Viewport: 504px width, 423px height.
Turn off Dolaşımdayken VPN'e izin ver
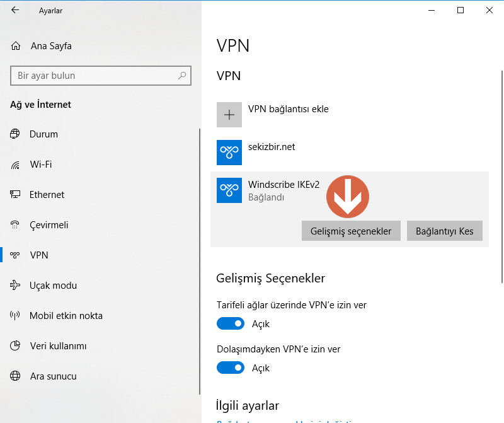[x=231, y=367]
